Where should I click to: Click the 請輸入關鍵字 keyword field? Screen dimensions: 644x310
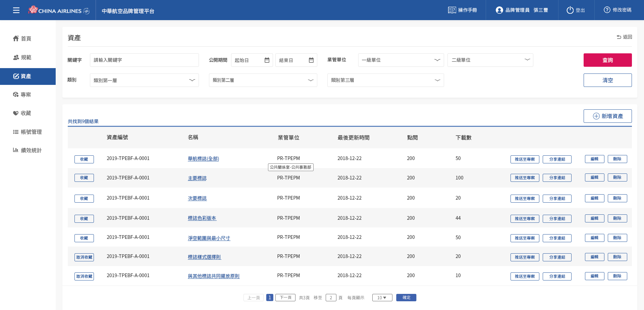[x=144, y=60]
